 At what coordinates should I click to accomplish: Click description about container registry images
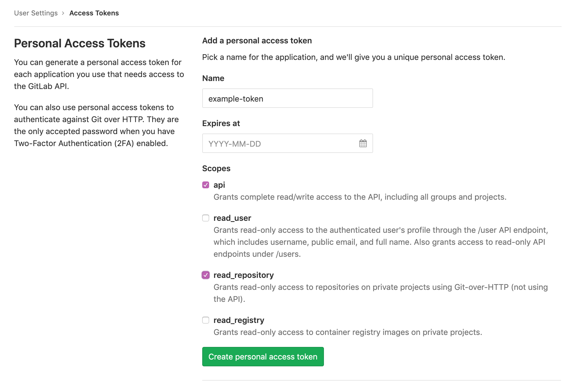[x=348, y=332]
